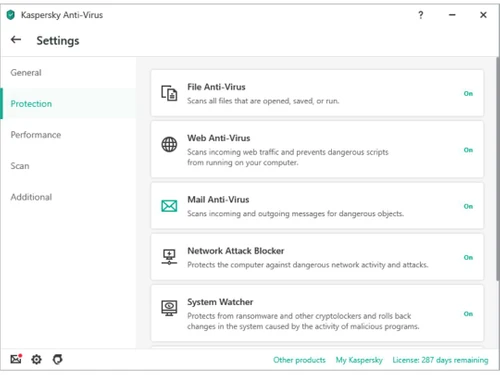Click the Web Anti-Virus globe icon
Image resolution: width=500 pixels, height=375 pixels.
pos(169,144)
